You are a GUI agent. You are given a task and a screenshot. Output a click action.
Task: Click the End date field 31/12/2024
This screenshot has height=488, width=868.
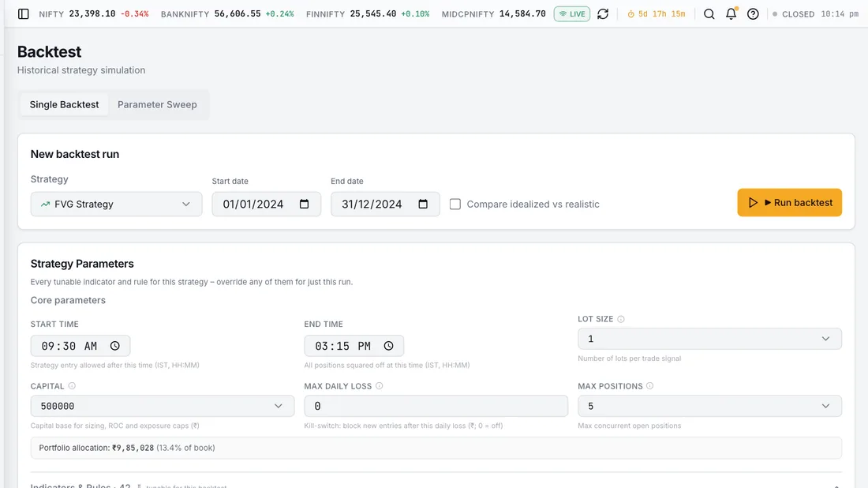pyautogui.click(x=385, y=204)
